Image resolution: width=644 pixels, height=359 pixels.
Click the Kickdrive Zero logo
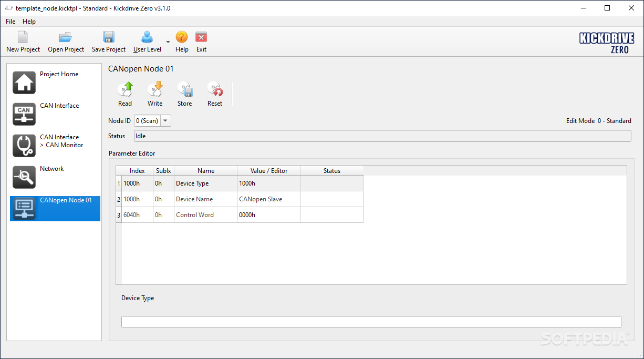tap(607, 43)
